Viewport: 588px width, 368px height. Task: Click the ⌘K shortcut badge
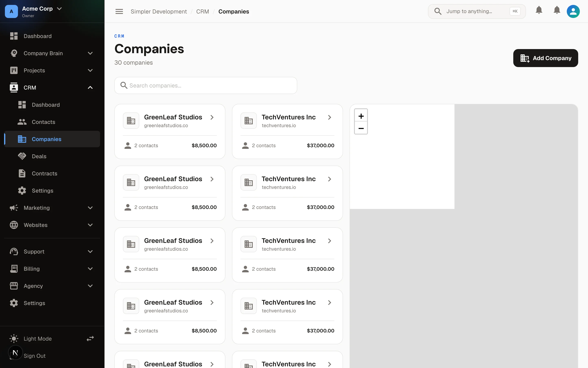[515, 11]
